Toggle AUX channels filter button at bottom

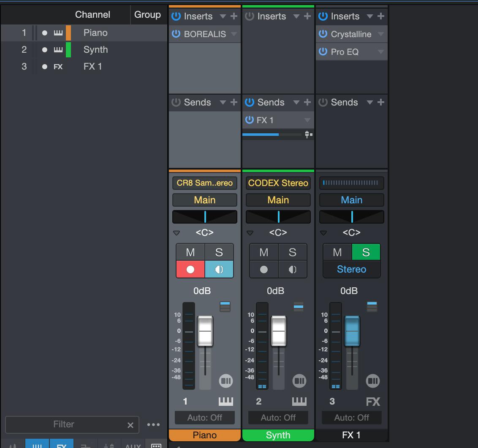tap(133, 444)
